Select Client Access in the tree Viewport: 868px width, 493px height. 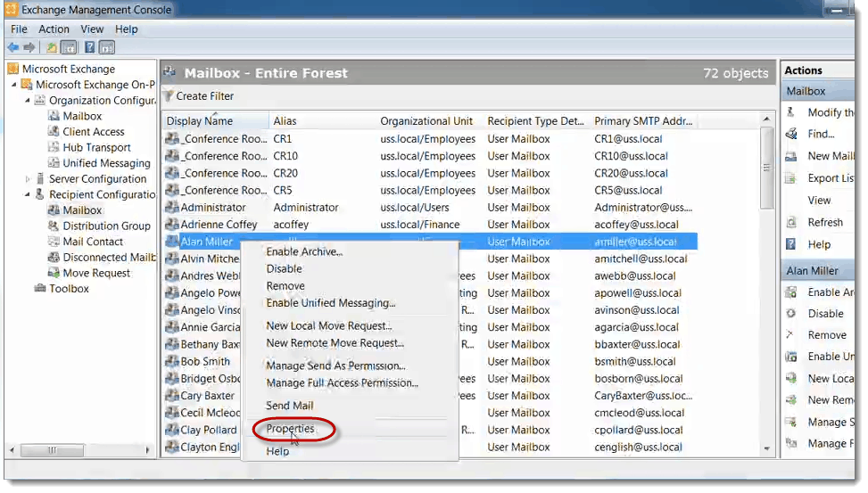tap(93, 132)
